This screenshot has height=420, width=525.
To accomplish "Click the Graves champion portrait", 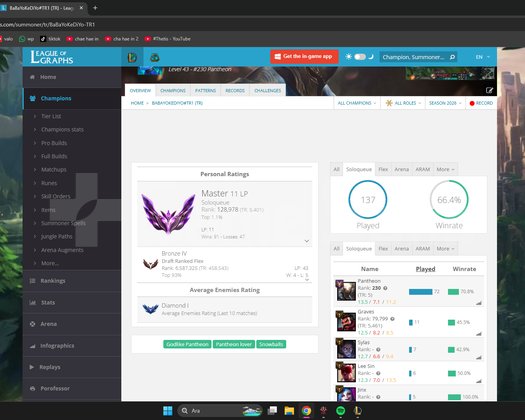I will click(x=346, y=321).
